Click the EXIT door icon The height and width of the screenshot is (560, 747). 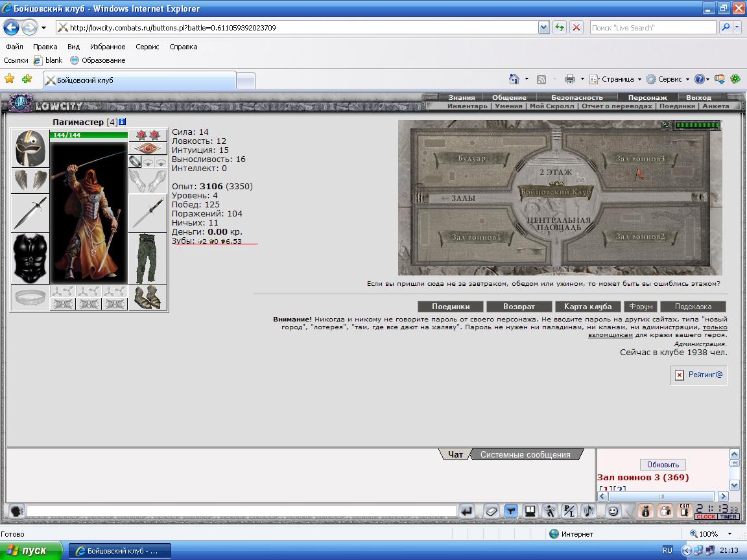685,511
